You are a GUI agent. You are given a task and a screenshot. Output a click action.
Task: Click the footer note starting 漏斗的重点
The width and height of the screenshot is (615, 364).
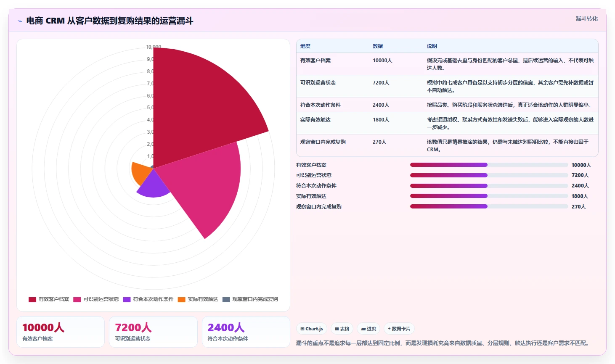click(x=444, y=343)
